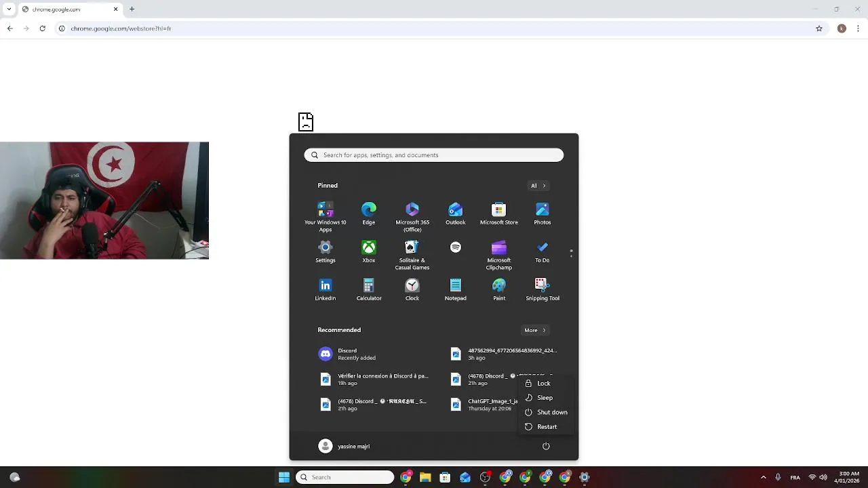868x488 pixels.
Task: Launch Calculator
Action: pos(369,289)
